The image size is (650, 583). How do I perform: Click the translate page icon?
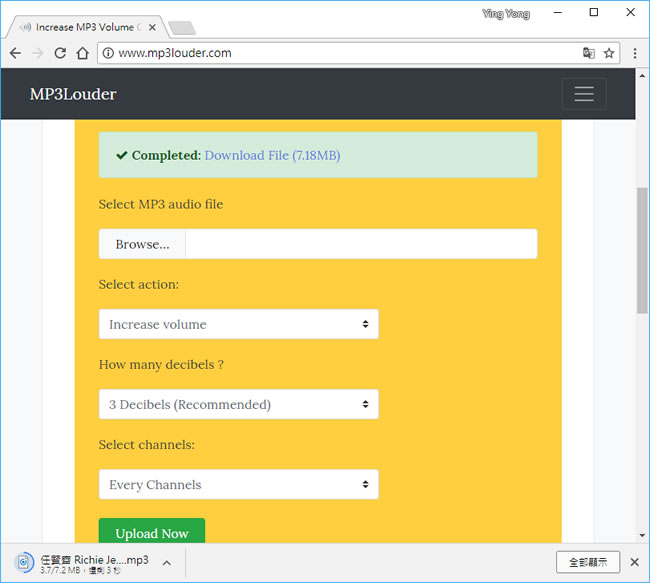588,53
